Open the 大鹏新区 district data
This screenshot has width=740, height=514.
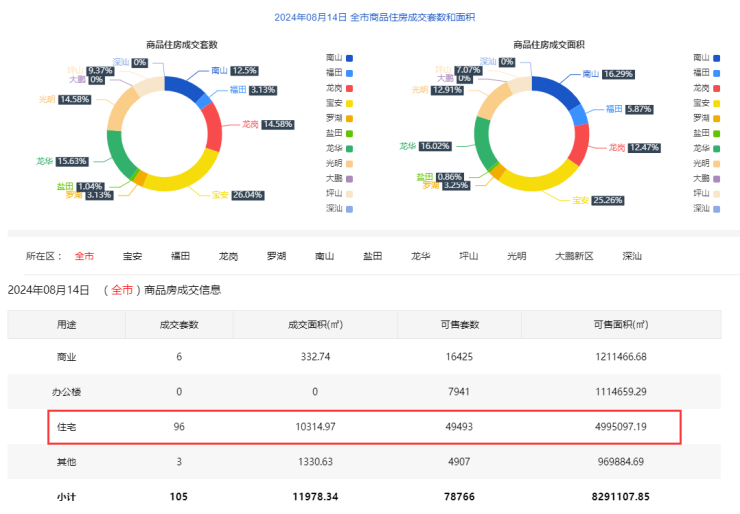click(x=574, y=256)
